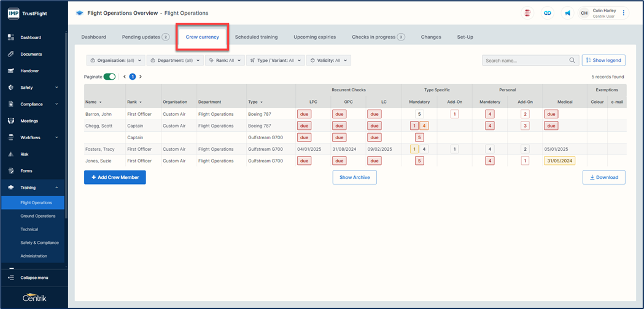Screen dimensions: 644x309
Task: Click the Show Archive button
Action: click(x=354, y=177)
